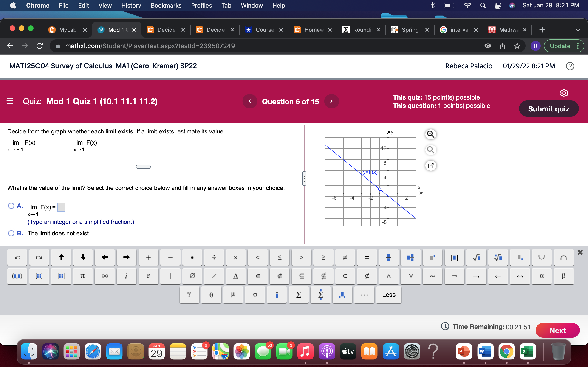The image size is (588, 367).
Task: Select choice B limit does not exist
Action: tap(11, 233)
